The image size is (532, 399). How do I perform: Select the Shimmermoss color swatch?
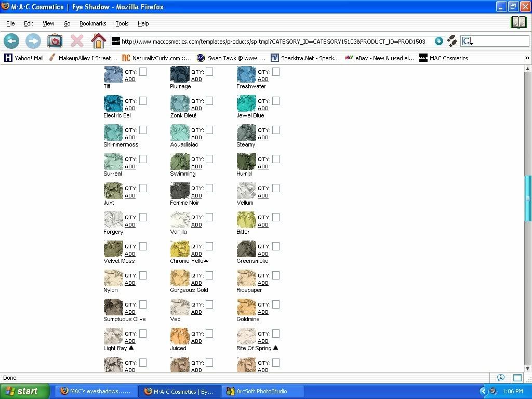coord(113,132)
